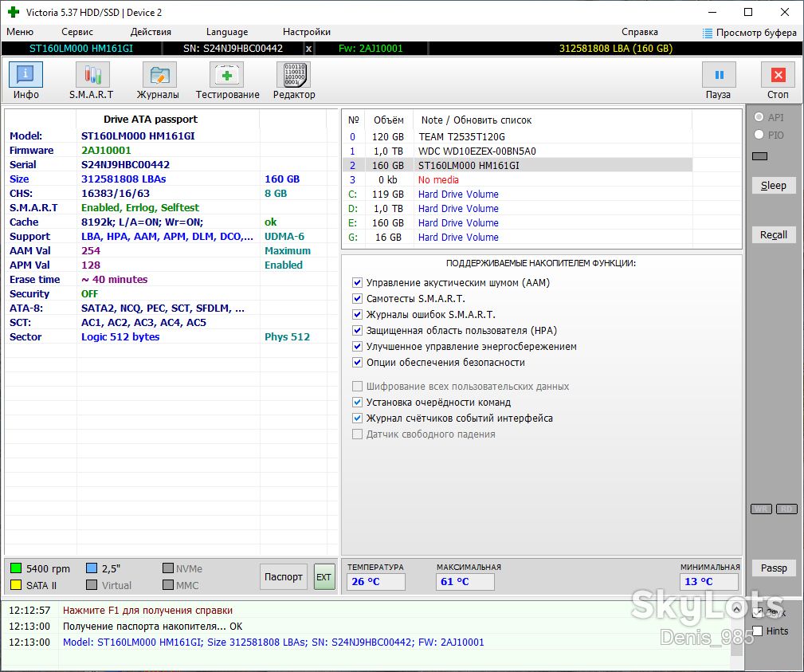Select the PIO radio button
Viewport: 804px width, 672px height.
pos(759,135)
